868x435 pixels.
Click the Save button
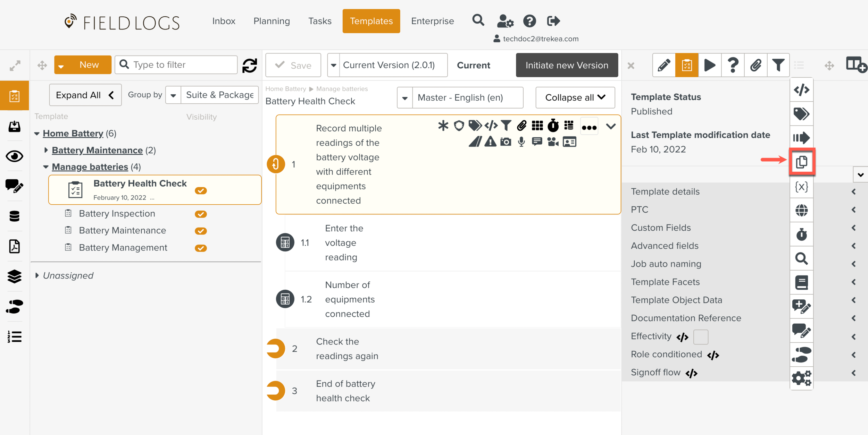pos(293,65)
